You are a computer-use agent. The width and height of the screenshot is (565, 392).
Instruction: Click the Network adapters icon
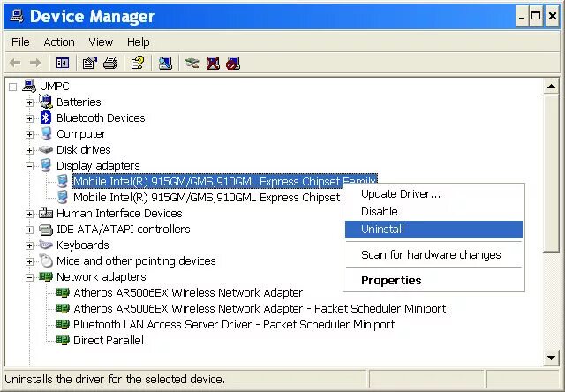click(46, 276)
